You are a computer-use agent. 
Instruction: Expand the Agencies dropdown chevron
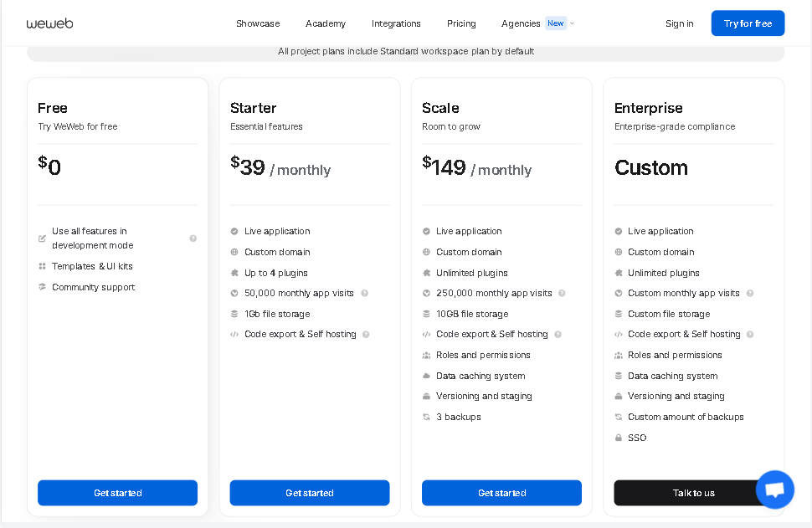(573, 23)
